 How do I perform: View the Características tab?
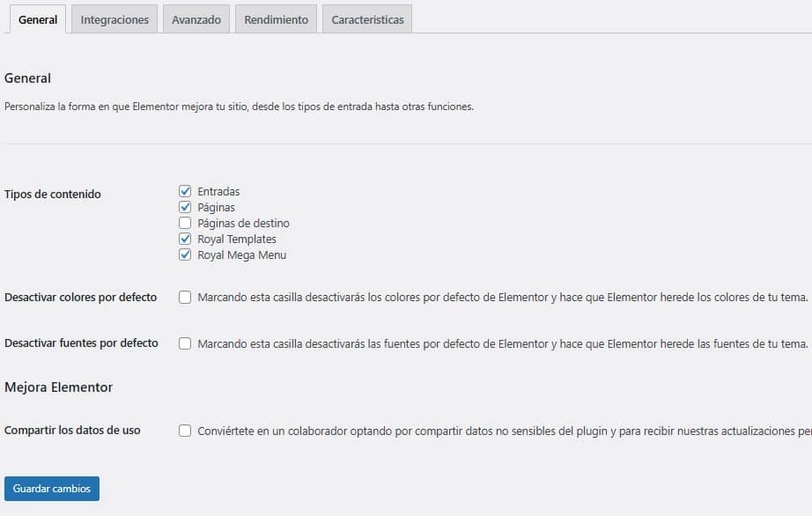pos(366,18)
